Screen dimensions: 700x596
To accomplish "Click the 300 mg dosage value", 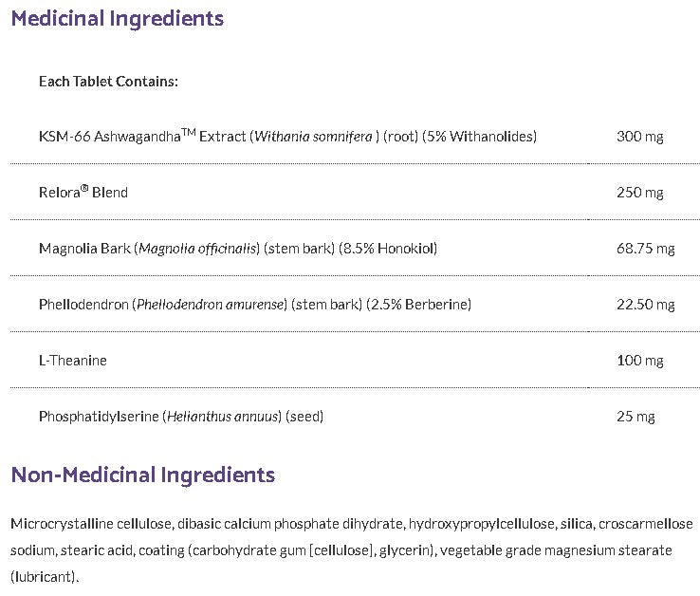I will click(639, 137).
